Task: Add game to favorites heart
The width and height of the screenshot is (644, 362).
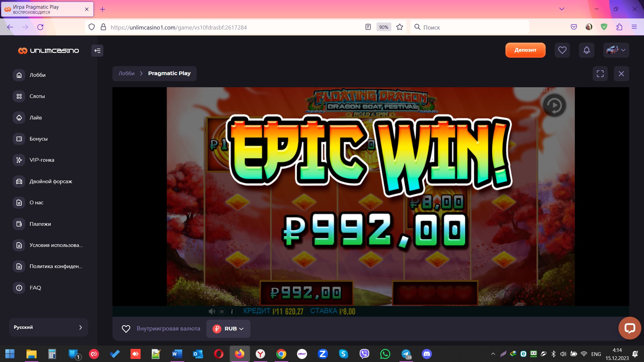Action: [x=126, y=329]
